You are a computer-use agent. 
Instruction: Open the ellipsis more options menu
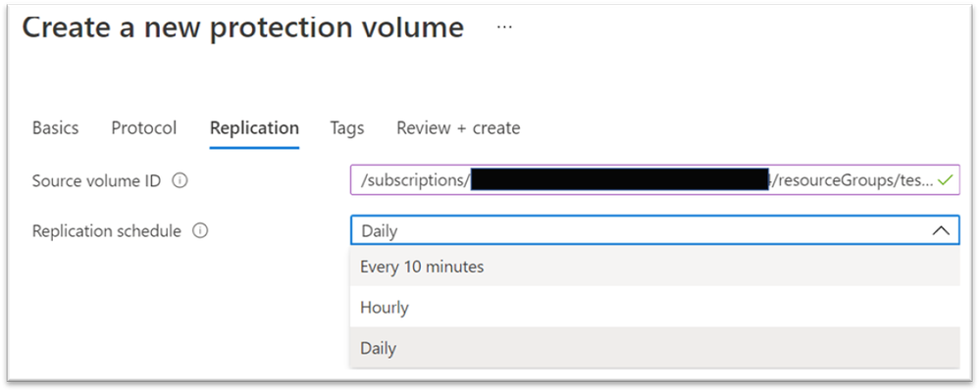point(504,27)
